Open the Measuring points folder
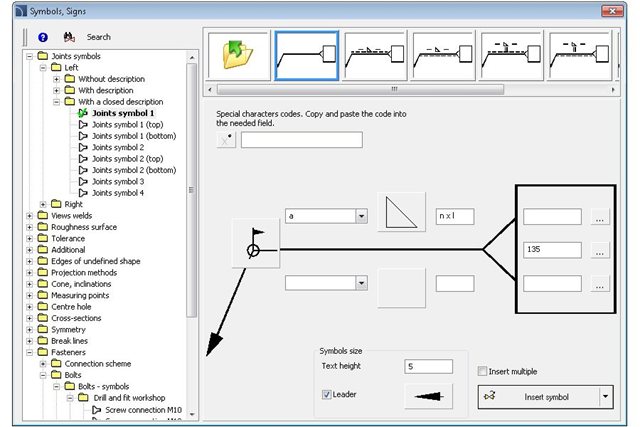This screenshot has width=640, height=427. [x=80, y=296]
